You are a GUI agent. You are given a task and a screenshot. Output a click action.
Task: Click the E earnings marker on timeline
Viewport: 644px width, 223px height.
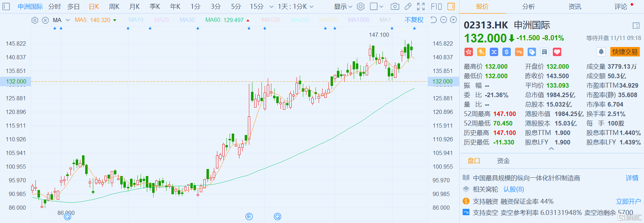(249, 216)
